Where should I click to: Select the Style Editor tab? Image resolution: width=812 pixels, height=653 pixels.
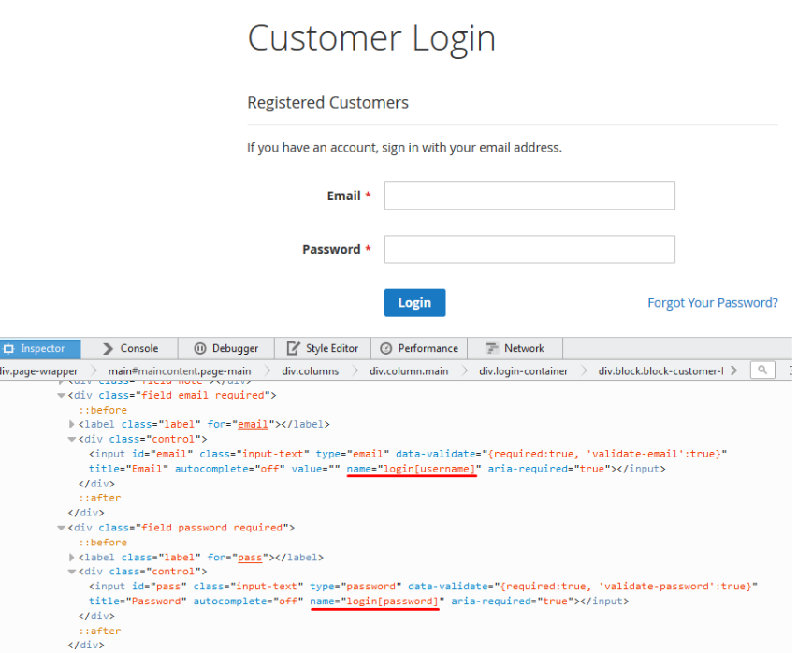pos(323,349)
